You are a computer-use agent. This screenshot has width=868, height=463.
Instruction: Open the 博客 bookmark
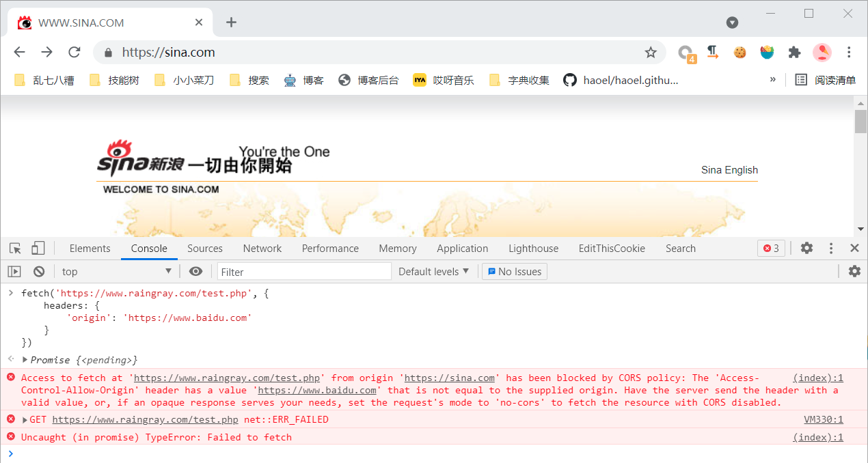pos(303,80)
